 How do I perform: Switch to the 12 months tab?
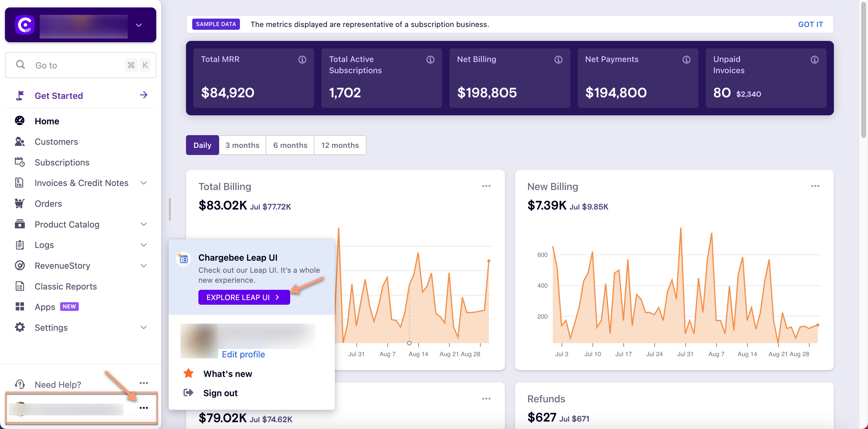340,145
